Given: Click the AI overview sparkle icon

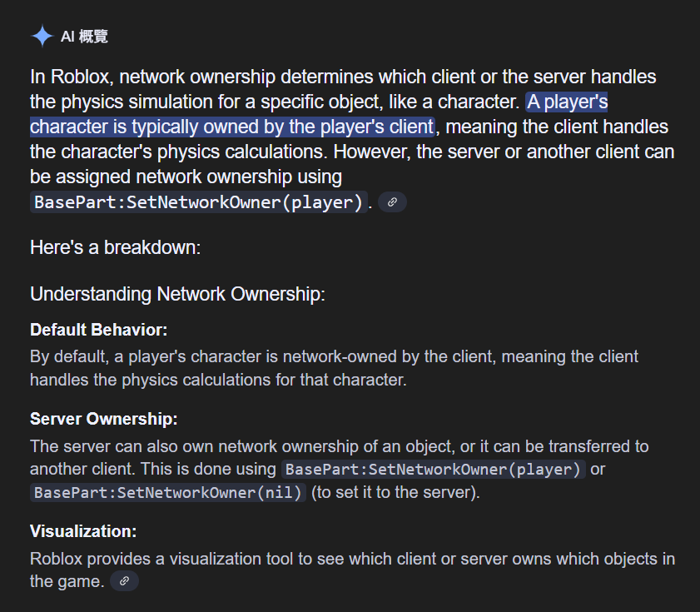Looking at the screenshot, I should pos(42,37).
